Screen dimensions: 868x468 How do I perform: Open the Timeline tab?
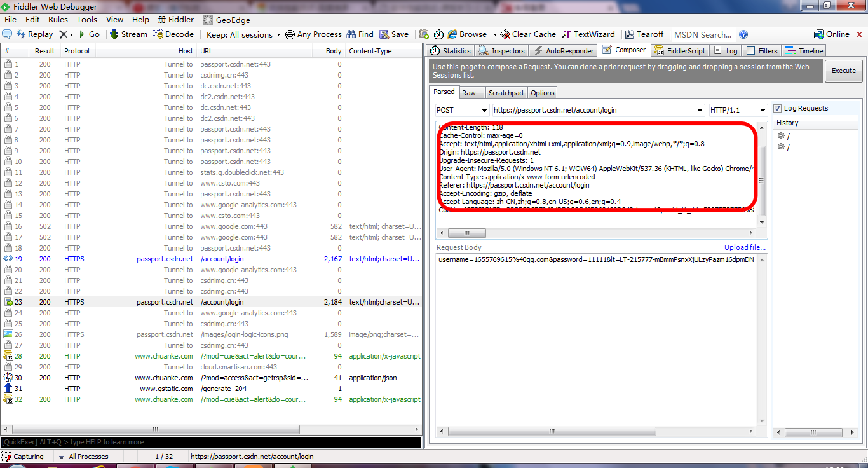804,51
